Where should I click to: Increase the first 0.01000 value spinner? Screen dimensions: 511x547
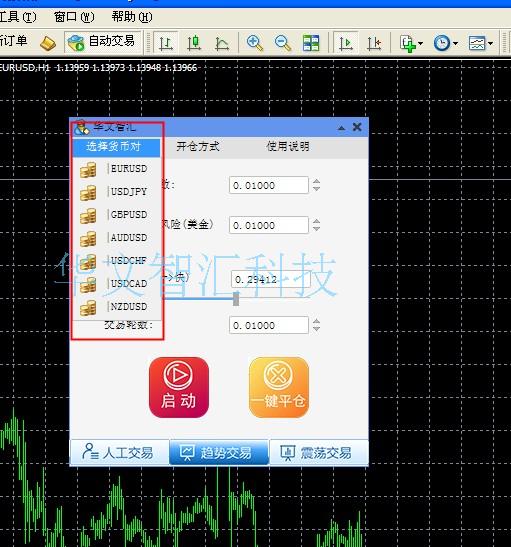[316, 181]
